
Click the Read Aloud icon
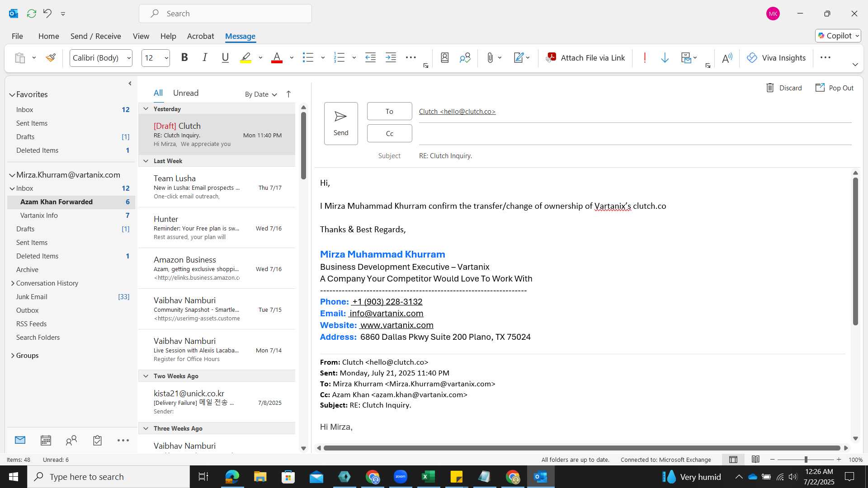727,58
